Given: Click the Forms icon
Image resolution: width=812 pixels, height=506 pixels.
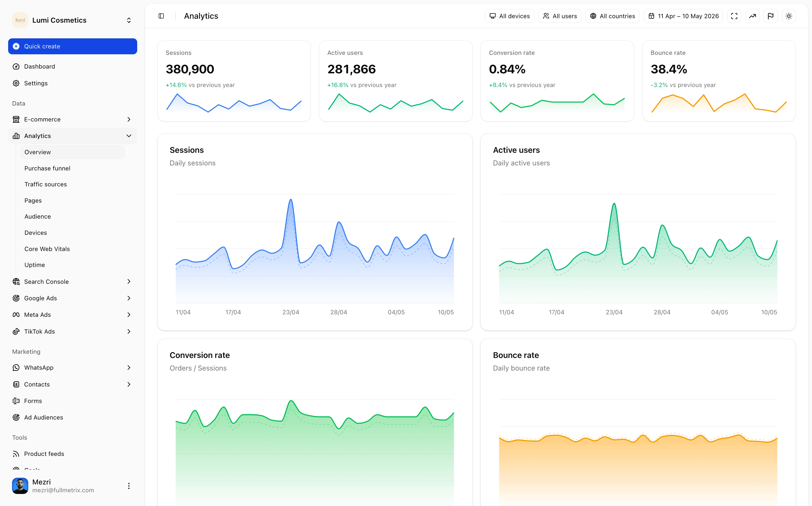Looking at the screenshot, I should coord(16,401).
